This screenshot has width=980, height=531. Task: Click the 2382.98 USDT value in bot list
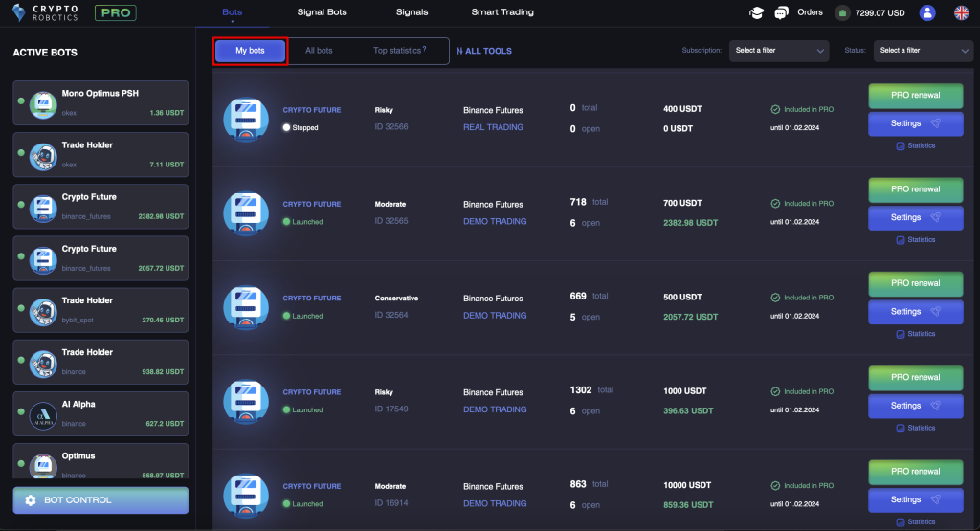pyautogui.click(x=691, y=223)
